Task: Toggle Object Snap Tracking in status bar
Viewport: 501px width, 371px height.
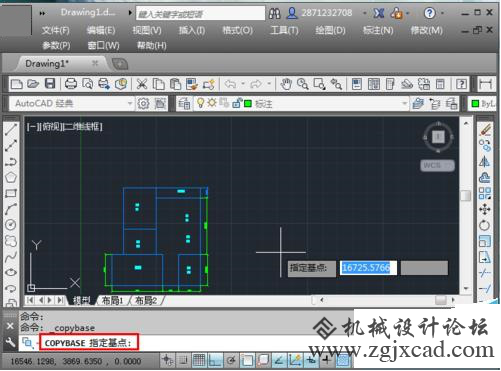Action: [x=279, y=360]
